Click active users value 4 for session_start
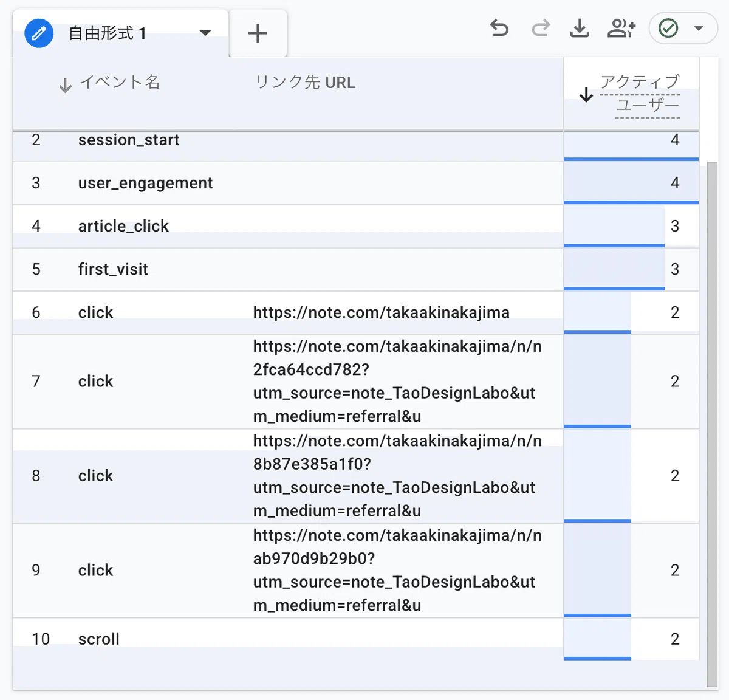Image resolution: width=729 pixels, height=700 pixels. click(x=674, y=140)
